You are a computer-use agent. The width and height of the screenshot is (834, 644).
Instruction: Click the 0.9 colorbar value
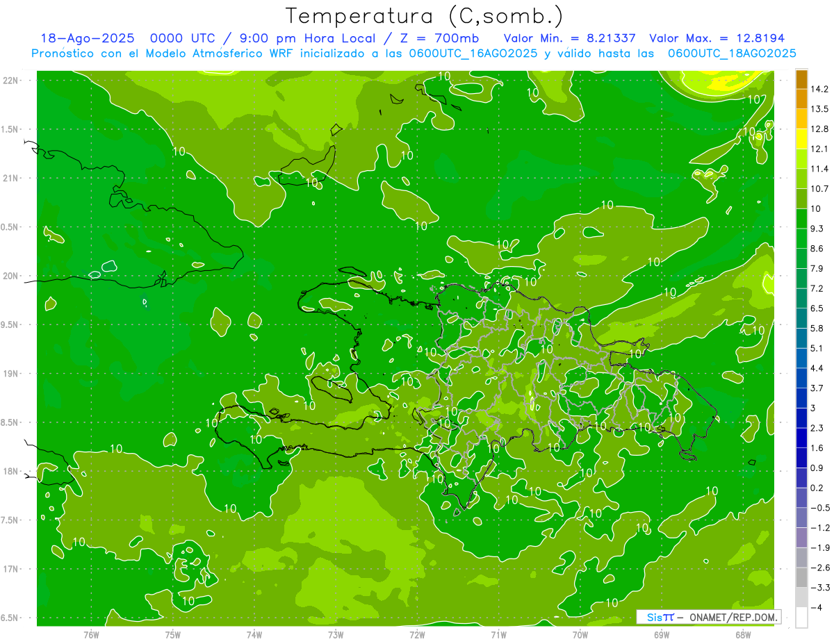pyautogui.click(x=817, y=468)
